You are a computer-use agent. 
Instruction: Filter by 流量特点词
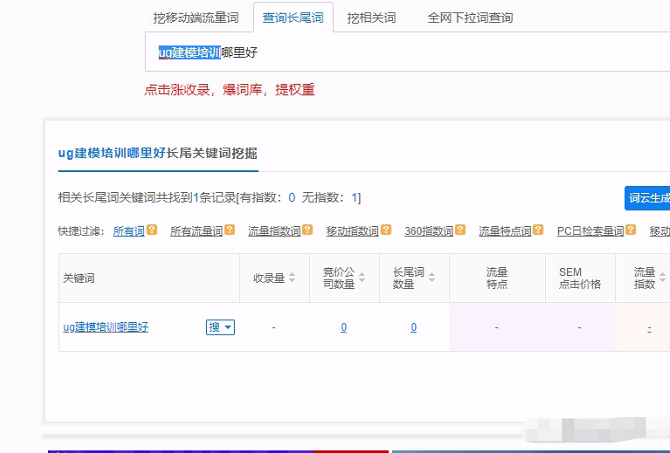point(505,231)
